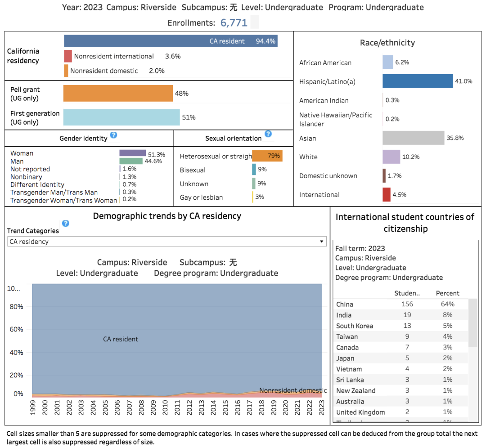Click the 'Demographic trends by CA residency' title

167,216
